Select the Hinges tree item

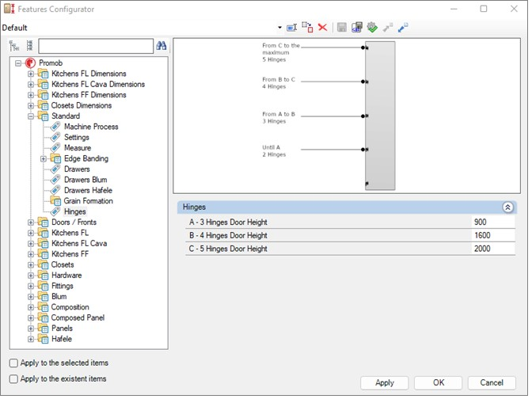[75, 211]
